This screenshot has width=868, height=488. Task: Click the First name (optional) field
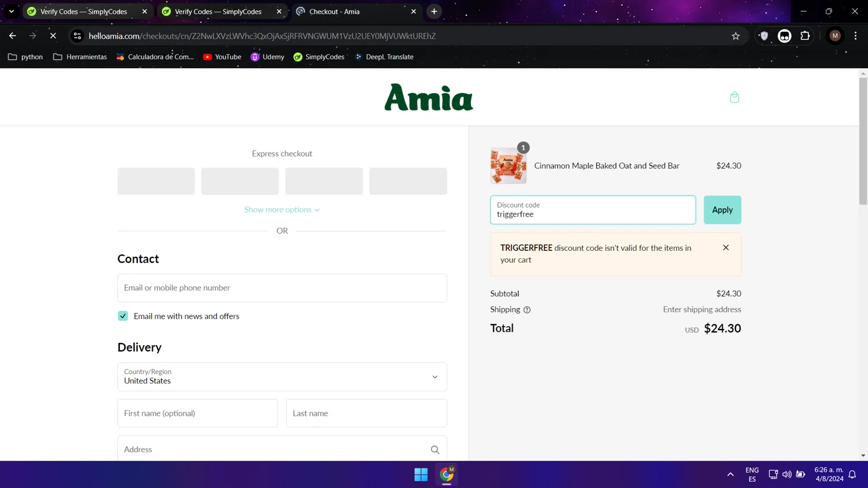[197, 413]
